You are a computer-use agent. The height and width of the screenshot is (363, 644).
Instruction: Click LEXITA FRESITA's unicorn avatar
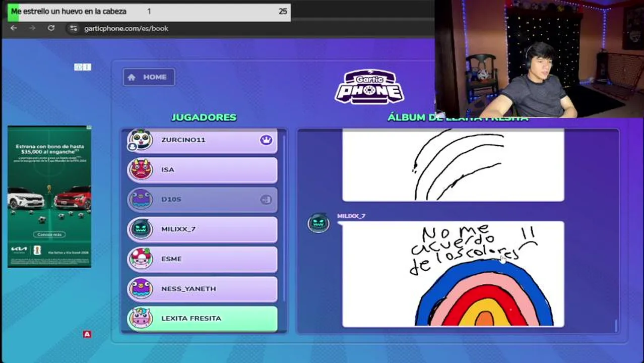(141, 319)
